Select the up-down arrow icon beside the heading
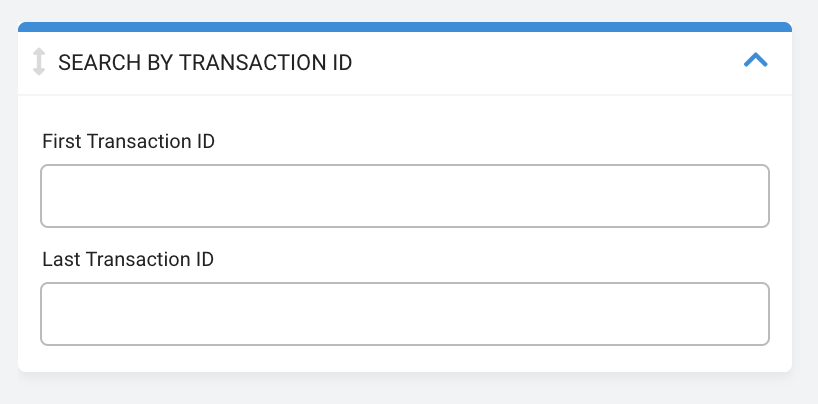This screenshot has height=404, width=818. [39, 62]
